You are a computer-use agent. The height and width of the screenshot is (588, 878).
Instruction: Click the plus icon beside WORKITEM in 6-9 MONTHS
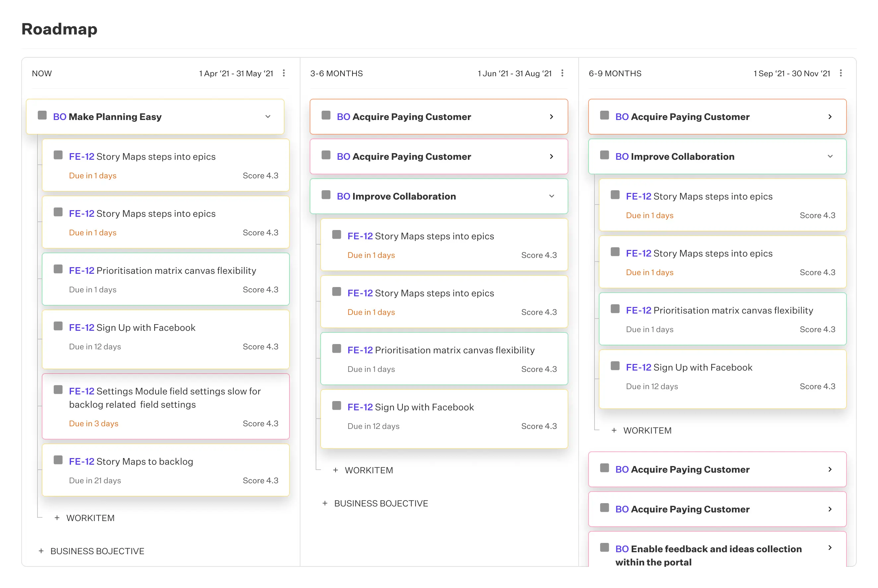(x=614, y=430)
